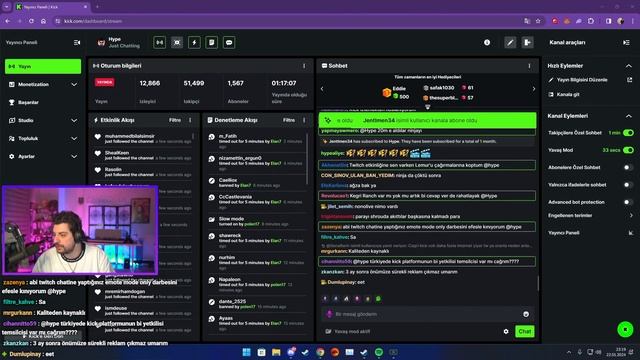Click muhammedbilalsimsir follow entry
Viewport: 640px width, 360px height.
[x=143, y=138]
